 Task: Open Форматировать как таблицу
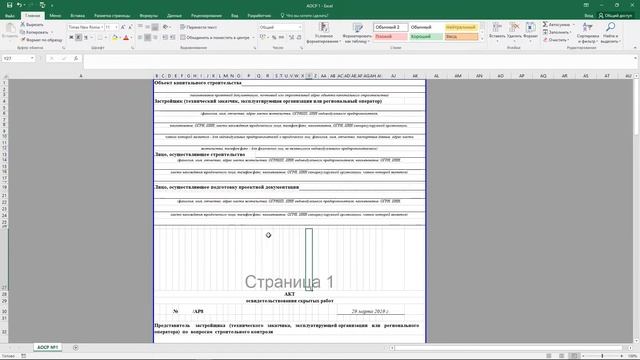pyautogui.click(x=357, y=33)
